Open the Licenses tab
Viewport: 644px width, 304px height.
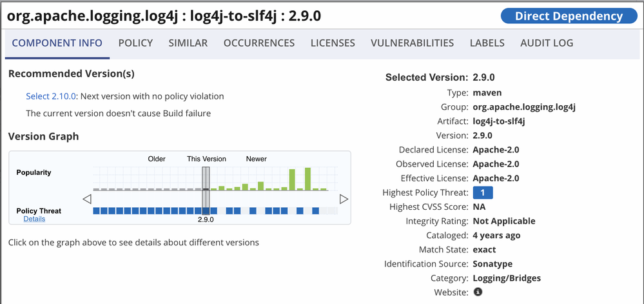[x=333, y=43]
